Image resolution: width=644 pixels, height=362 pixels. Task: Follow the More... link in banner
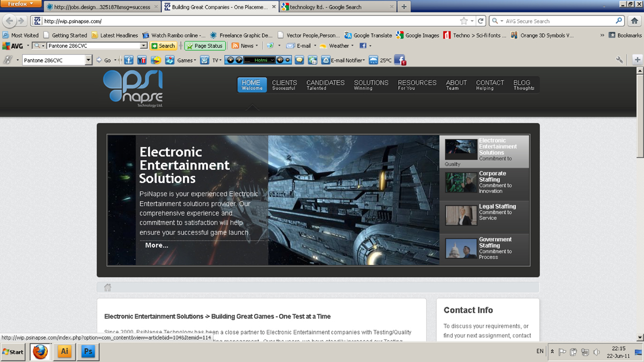157,245
